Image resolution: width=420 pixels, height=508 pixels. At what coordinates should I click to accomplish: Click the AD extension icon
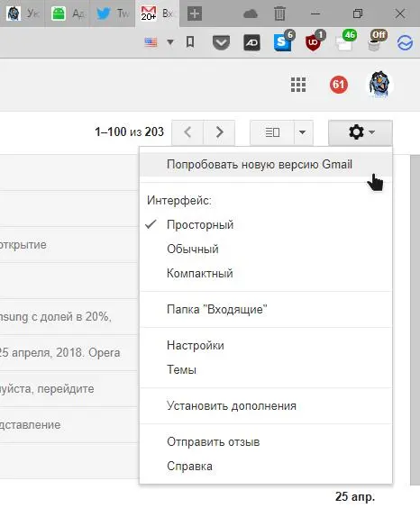point(251,42)
